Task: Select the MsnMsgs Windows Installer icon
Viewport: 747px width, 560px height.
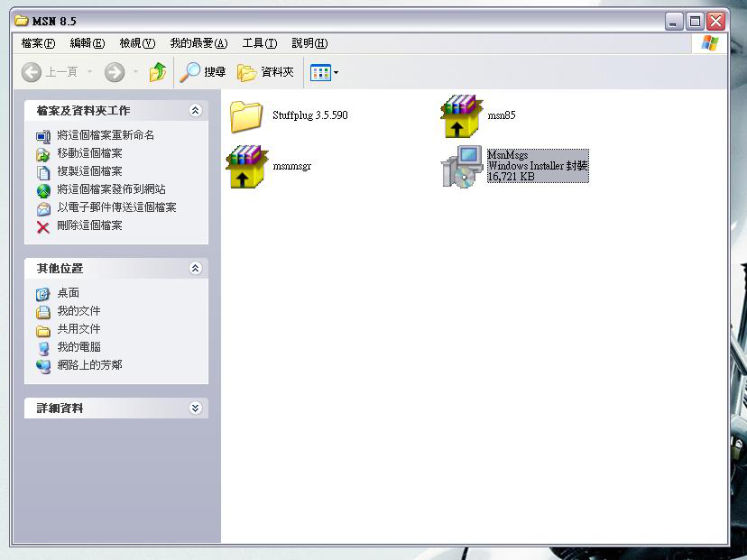Action: pos(461,167)
